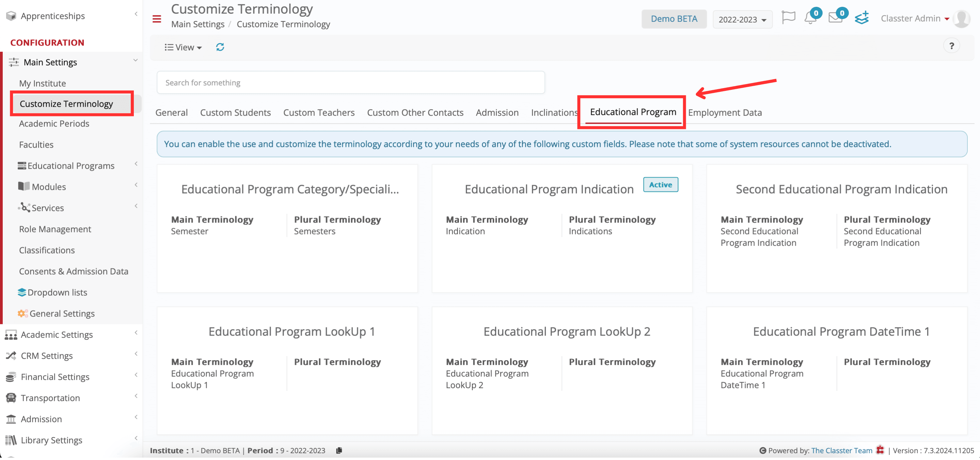Toggle the hamburger sidebar menu icon
The image size is (980, 460).
tap(157, 19)
